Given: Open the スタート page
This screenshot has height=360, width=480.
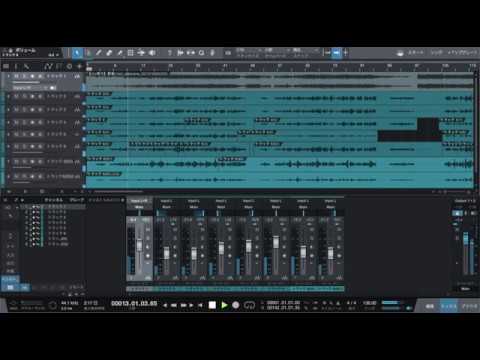Looking at the screenshot, I should (x=416, y=53).
